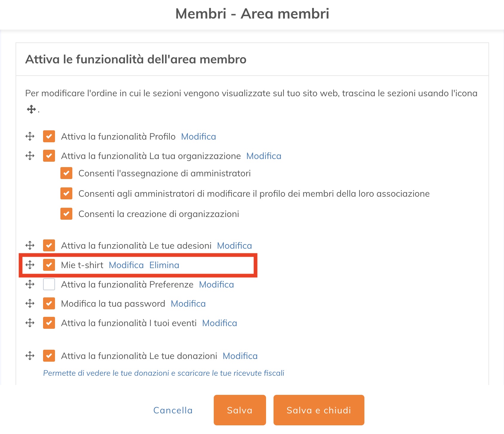Open Modifica link for Mie t-shirt
This screenshot has width=504, height=434.
(126, 265)
